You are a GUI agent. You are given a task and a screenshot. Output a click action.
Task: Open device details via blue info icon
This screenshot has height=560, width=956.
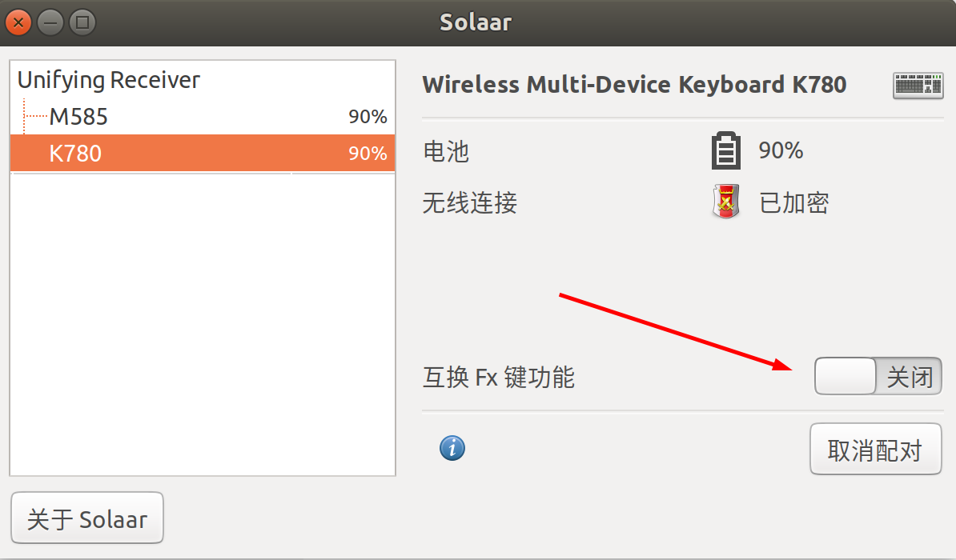tap(452, 449)
